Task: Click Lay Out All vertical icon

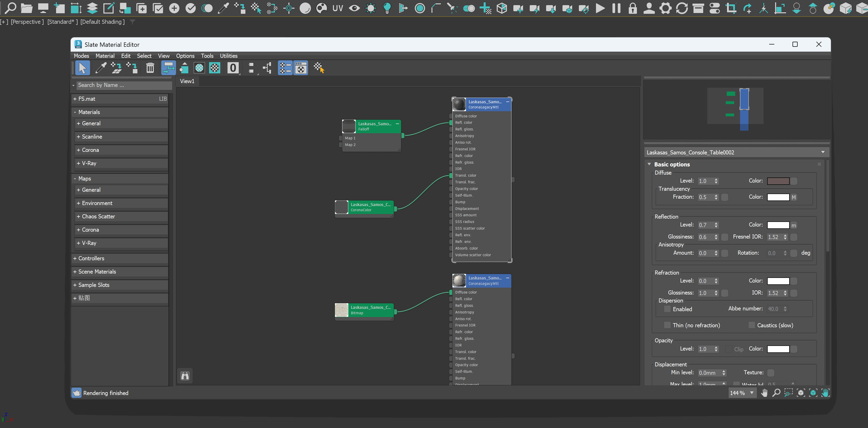Action: (251, 68)
